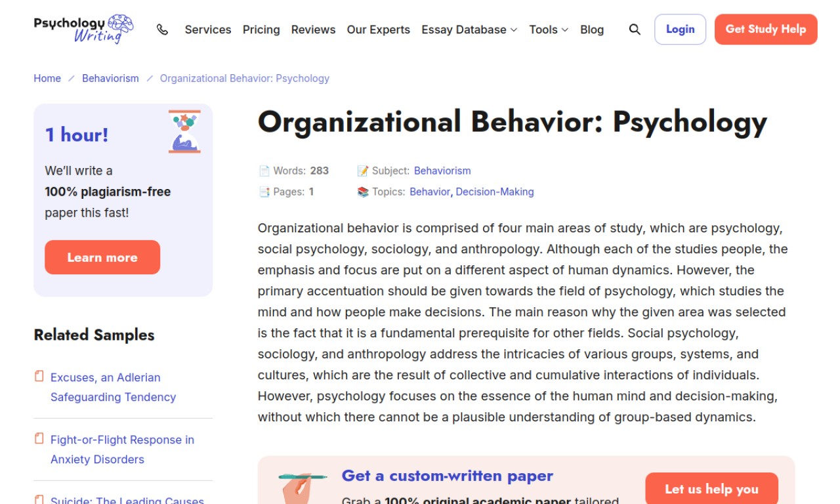Click the Login button

click(x=680, y=30)
